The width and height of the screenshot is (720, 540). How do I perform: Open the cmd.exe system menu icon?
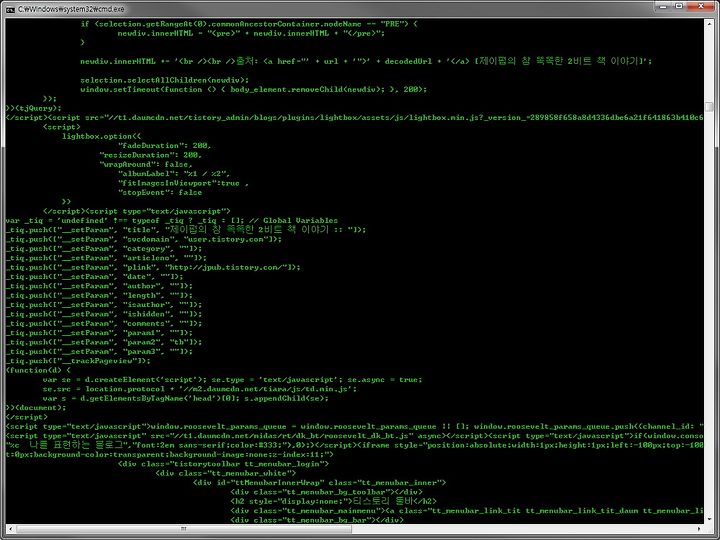click(x=10, y=9)
